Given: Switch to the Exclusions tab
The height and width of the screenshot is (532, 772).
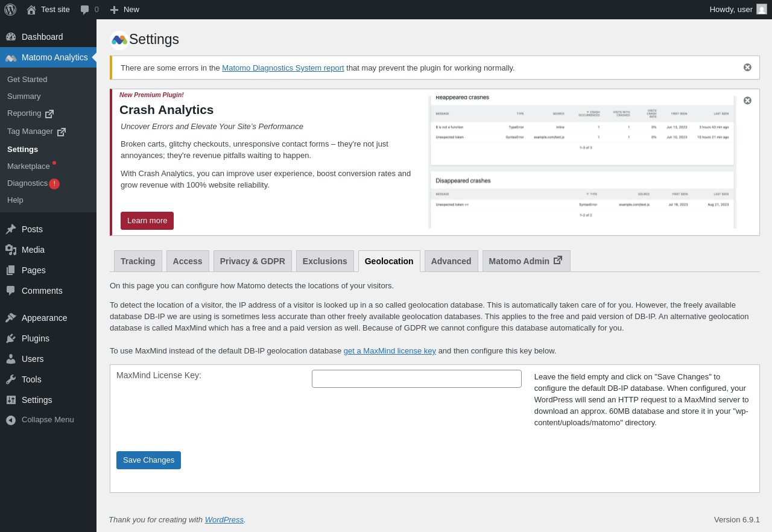Looking at the screenshot, I should point(324,261).
